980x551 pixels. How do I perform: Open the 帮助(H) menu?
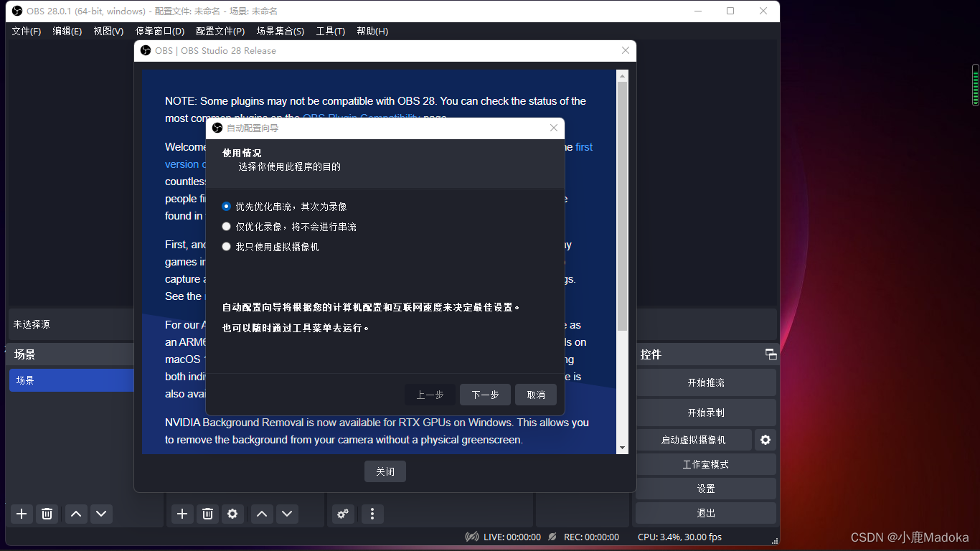372,32
